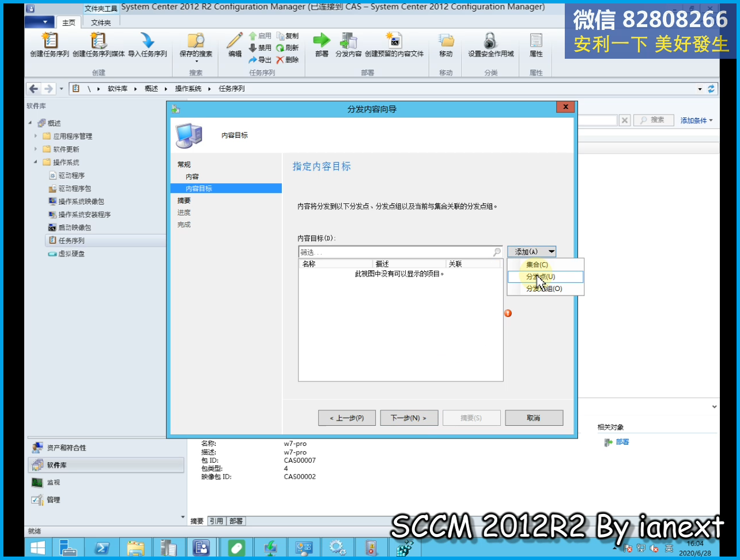
Task: Open the blue application menu dropdown
Action: [40, 22]
